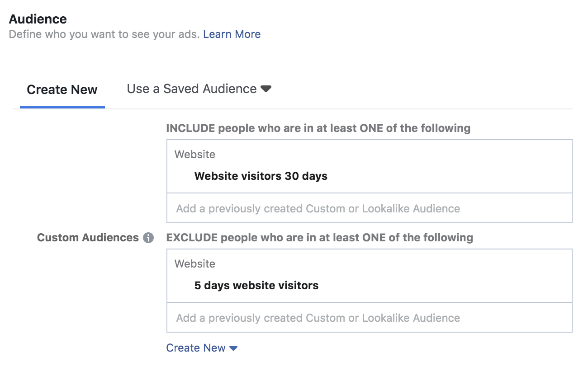Screen dimensions: 588x376
Task: Click the Website label in the exclude box
Action: pos(195,264)
